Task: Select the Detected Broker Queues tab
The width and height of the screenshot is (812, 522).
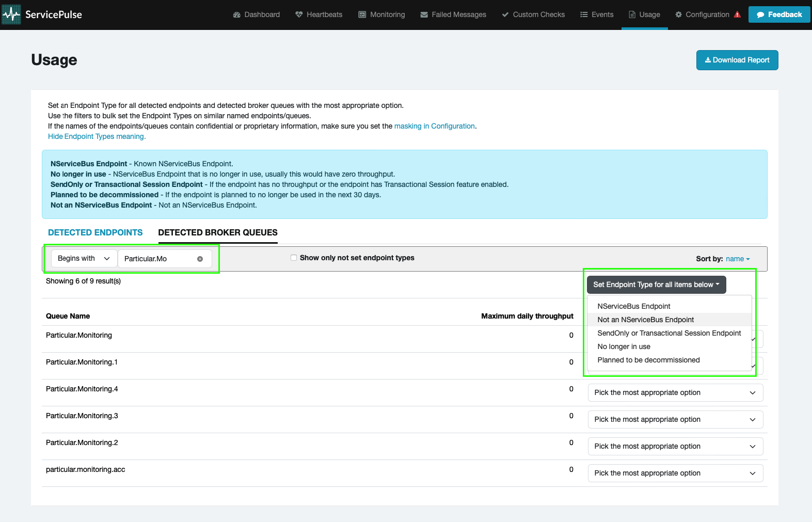Action: [x=218, y=232]
